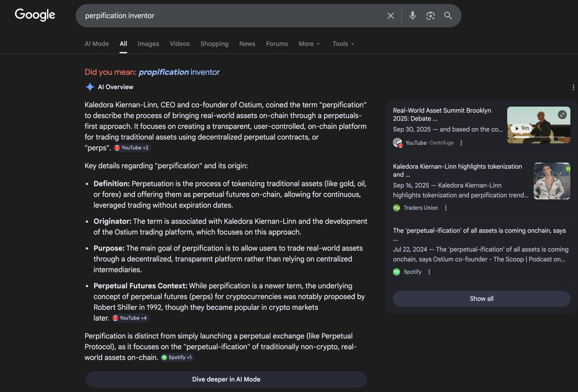
Task: Open the YouTube +2 source chip
Action: (x=131, y=148)
